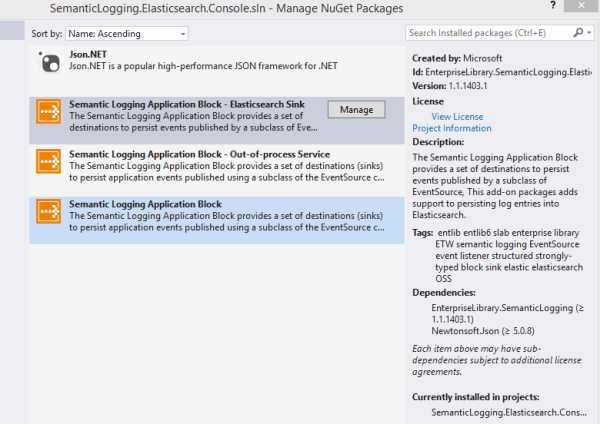Expand the search options dropdown arrow

589,33
